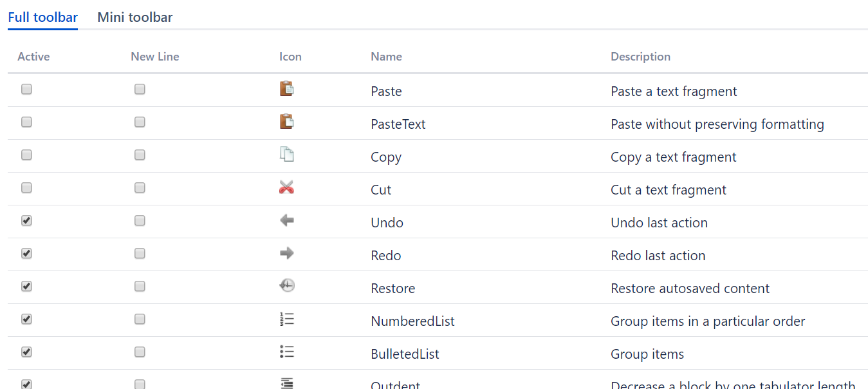
Task: Click the Name column header
Action: 386,57
